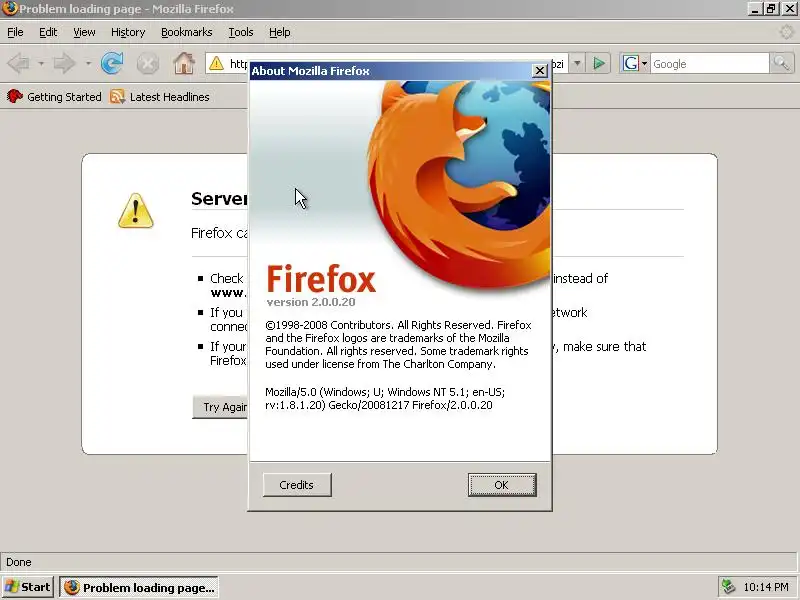
Task: Click the yellow warning icon on error page
Action: [135, 210]
